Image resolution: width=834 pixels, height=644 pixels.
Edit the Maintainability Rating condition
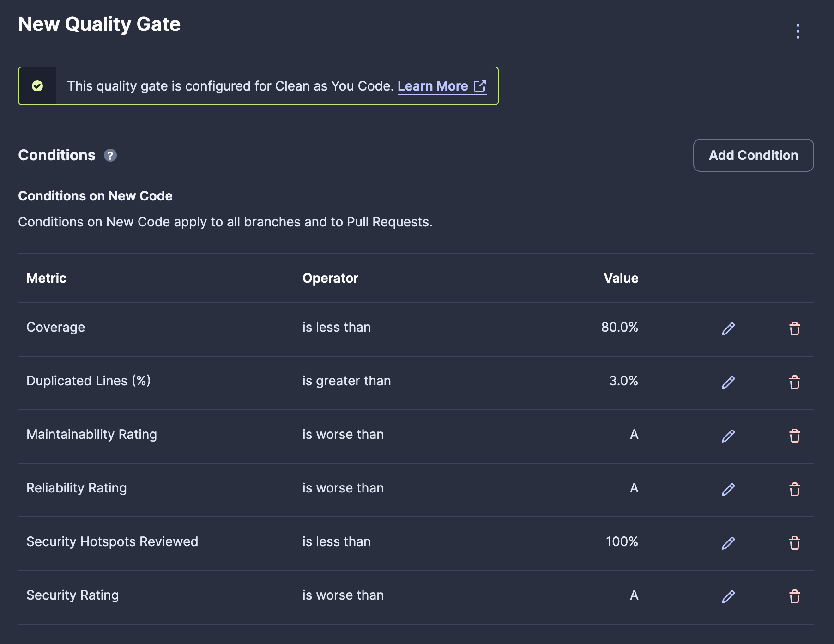point(727,436)
